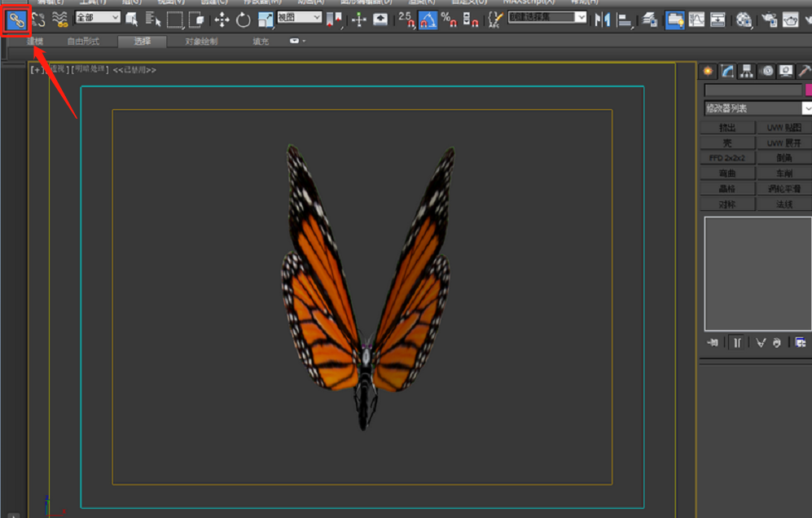Viewport: 812px width, 518px height.
Task: Click the 挤出 modifier button
Action: [x=727, y=127]
